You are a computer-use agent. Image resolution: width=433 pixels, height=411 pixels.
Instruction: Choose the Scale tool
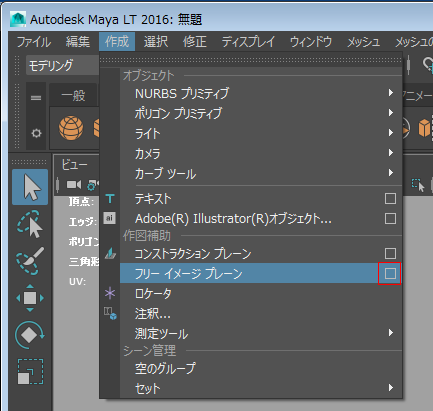click(30, 371)
